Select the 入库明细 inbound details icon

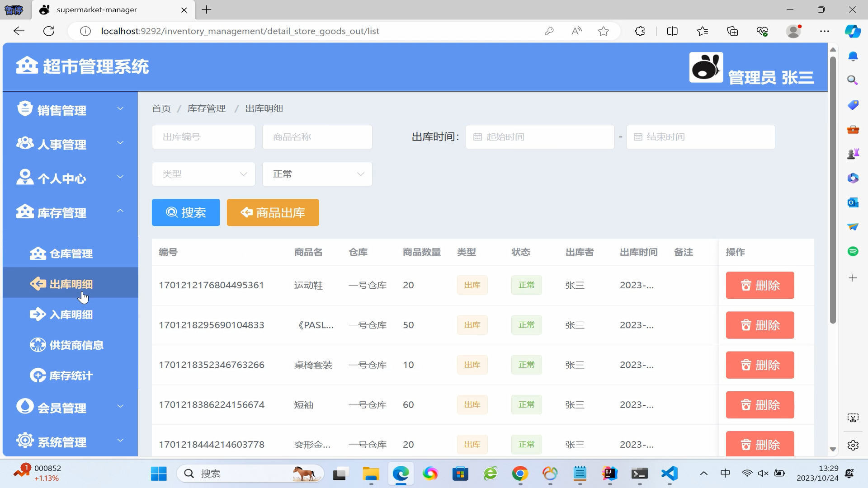(38, 314)
